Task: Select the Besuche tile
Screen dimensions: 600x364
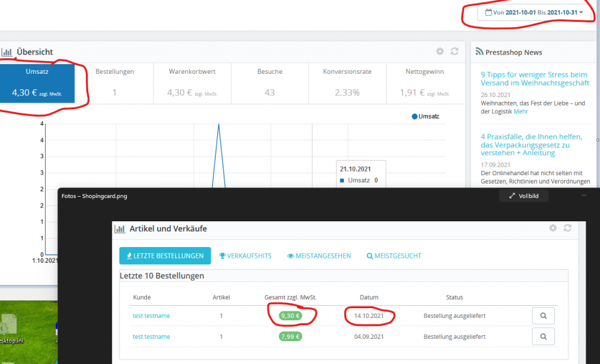Action: point(270,83)
